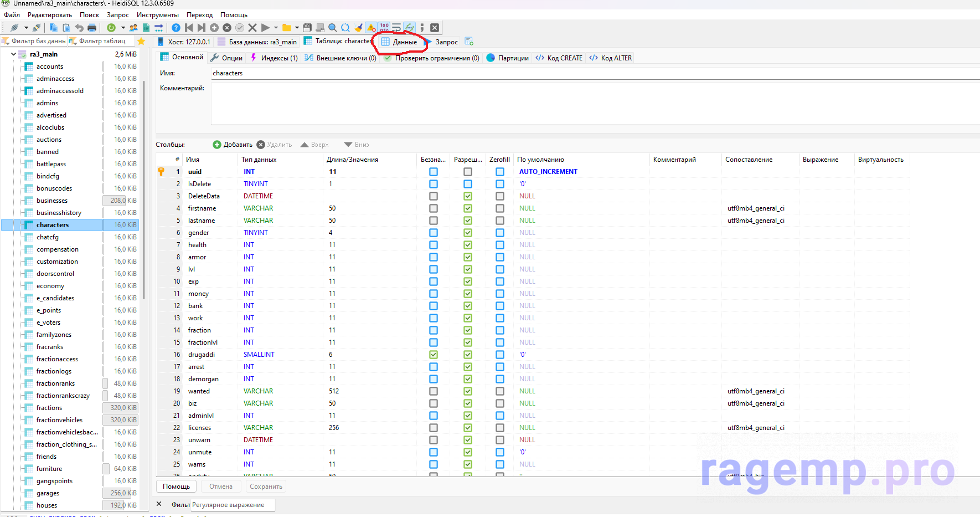Toggle the binary 100/010 view icon

[384, 28]
